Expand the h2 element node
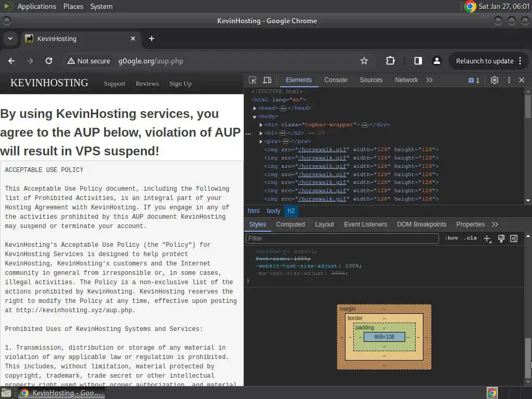This screenshot has height=399, width=532. pyautogui.click(x=261, y=133)
